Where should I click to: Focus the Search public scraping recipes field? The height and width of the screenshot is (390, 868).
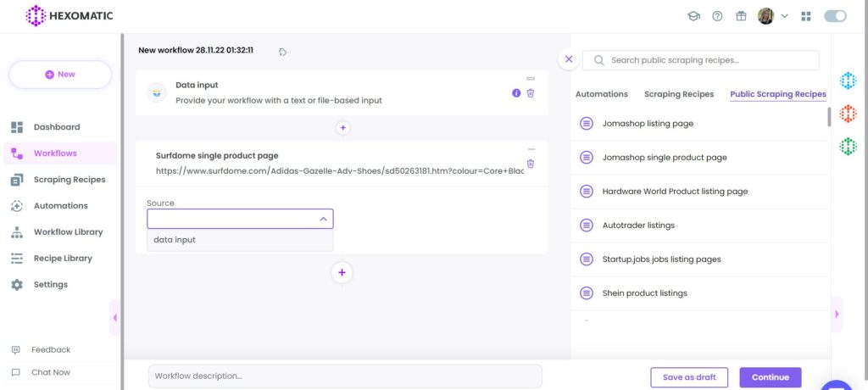point(701,60)
